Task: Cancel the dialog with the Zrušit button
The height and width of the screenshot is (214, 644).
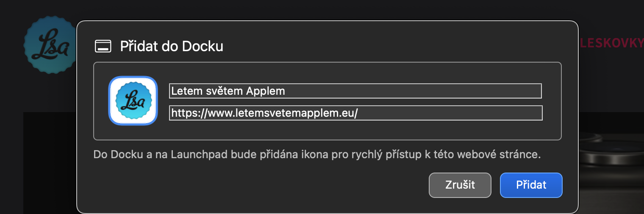Action: point(460,185)
